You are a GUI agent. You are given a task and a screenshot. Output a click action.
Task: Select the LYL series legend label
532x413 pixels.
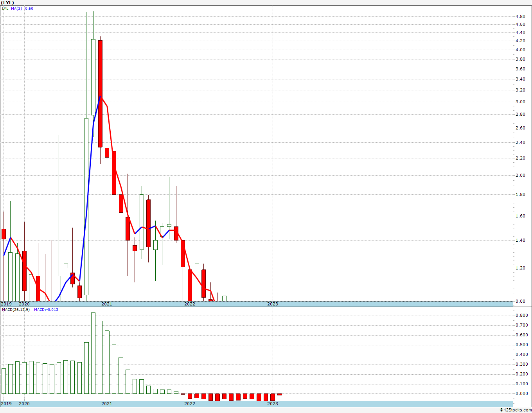click(x=5, y=9)
